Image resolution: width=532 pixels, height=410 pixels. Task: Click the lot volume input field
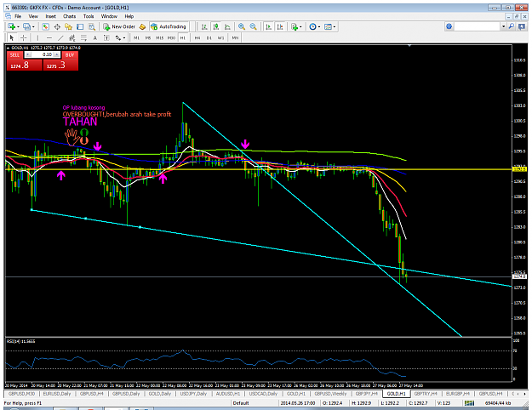coord(43,54)
